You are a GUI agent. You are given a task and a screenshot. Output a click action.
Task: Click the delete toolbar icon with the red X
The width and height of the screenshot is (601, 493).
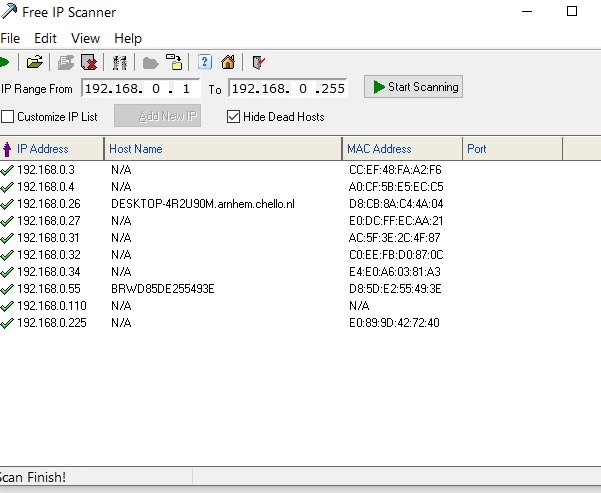click(89, 62)
